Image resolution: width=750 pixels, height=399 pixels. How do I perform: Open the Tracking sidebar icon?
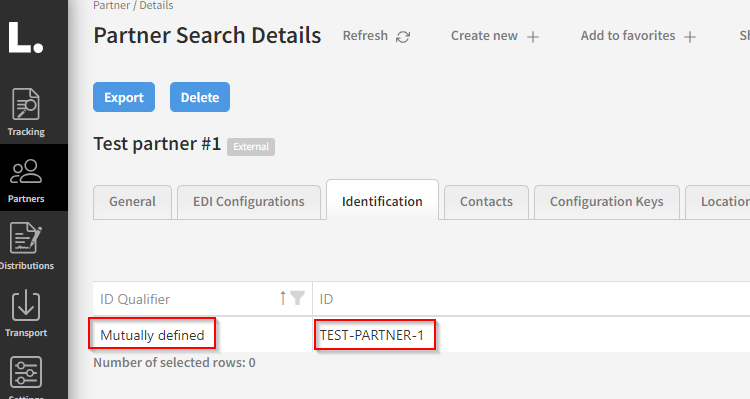(26, 104)
